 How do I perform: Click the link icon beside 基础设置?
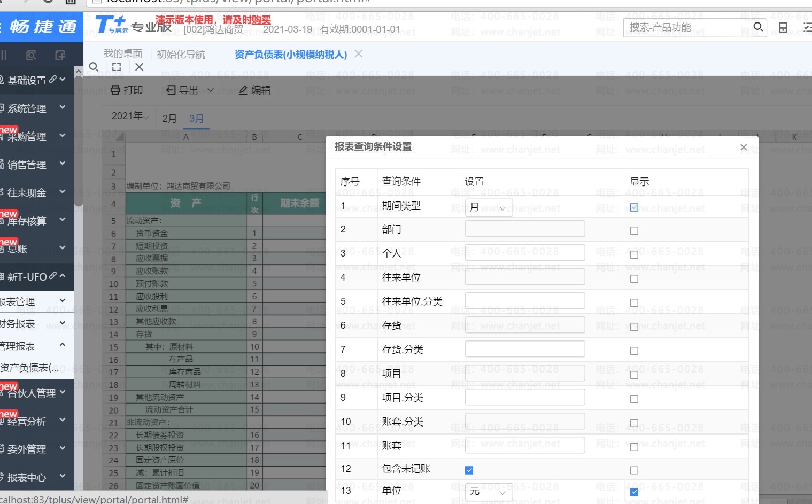(52, 80)
